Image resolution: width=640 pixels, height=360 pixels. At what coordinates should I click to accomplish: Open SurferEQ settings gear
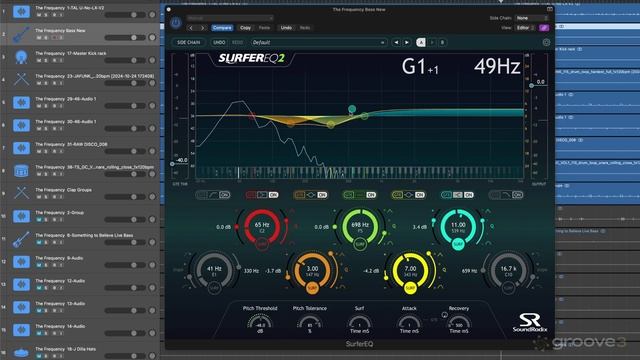546,42
